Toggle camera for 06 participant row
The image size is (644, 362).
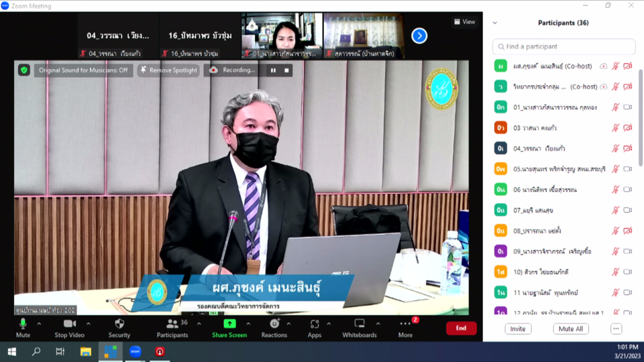click(628, 189)
